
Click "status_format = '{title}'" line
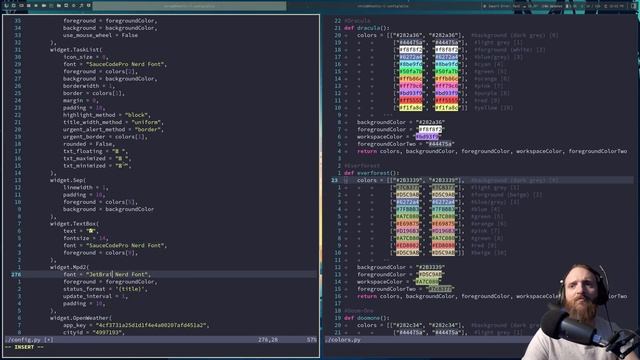[105, 289]
